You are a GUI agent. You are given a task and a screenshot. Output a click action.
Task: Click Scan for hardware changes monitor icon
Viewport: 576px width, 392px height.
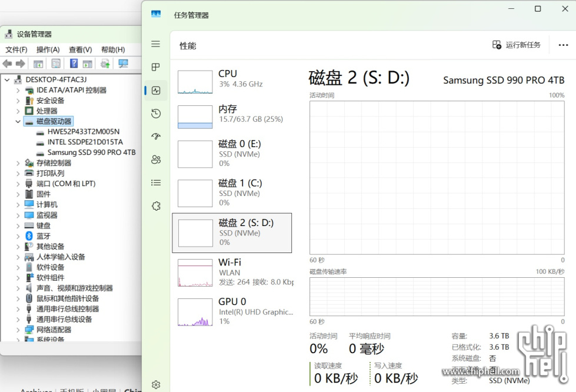[x=123, y=64]
